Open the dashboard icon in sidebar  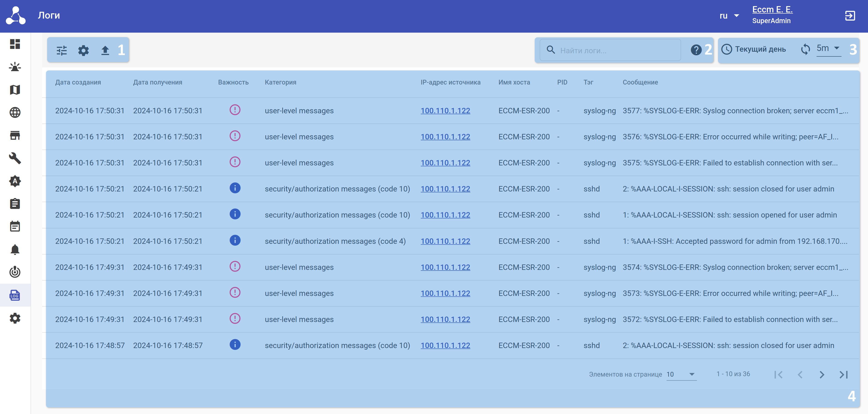pos(15,44)
